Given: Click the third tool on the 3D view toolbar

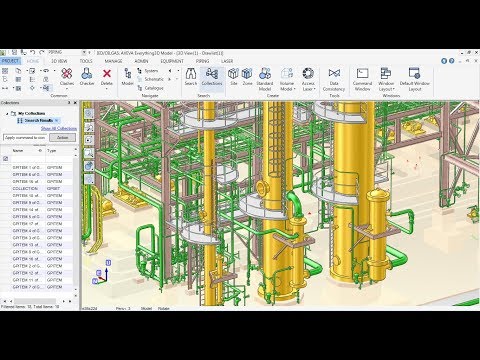Looking at the screenshot, I should click(89, 140).
